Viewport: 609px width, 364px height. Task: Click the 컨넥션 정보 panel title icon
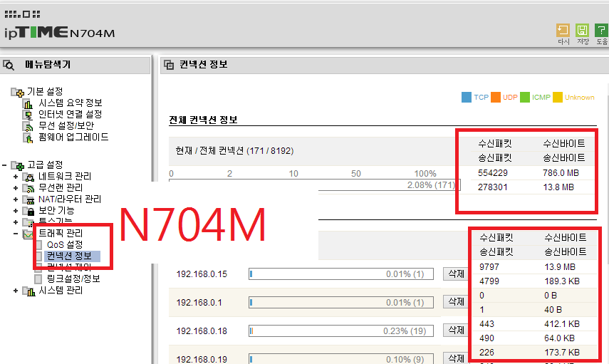click(169, 65)
